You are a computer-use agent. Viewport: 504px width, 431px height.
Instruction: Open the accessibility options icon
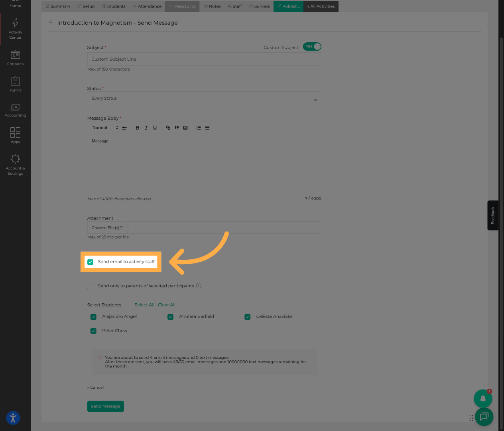(x=13, y=418)
